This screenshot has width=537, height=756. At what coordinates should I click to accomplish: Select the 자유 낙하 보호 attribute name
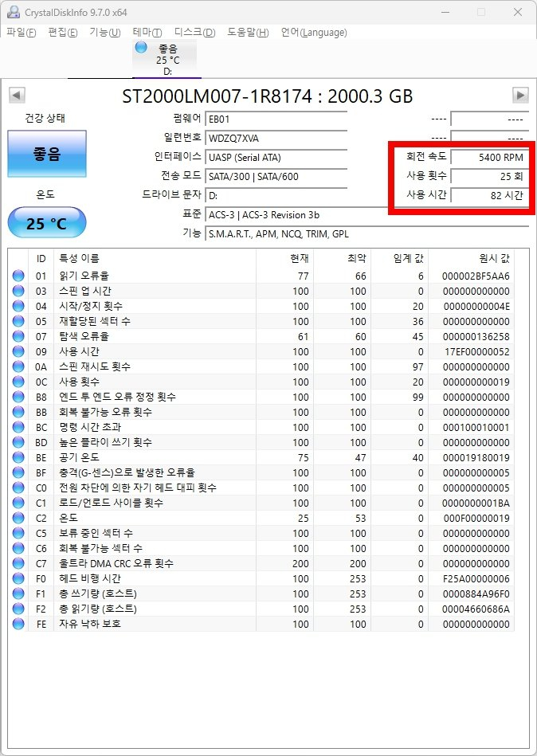[x=90, y=624]
